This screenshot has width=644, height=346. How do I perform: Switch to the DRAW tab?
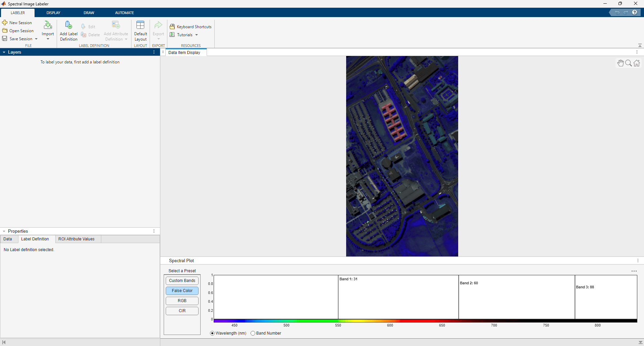89,12
